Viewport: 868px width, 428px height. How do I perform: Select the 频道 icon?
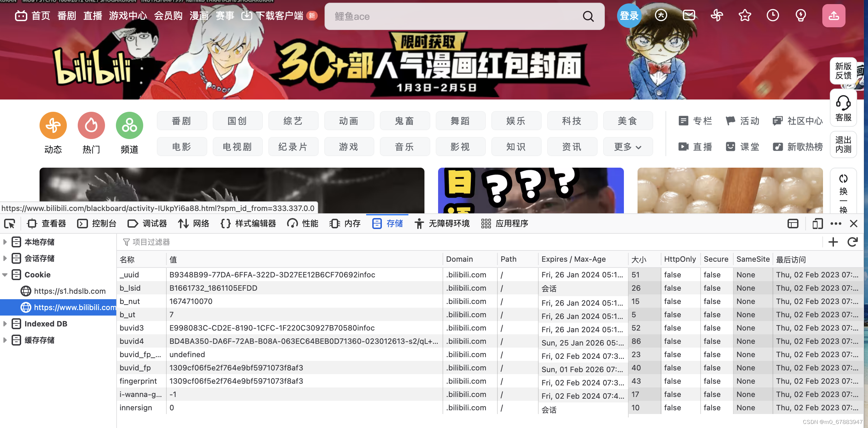tap(129, 125)
